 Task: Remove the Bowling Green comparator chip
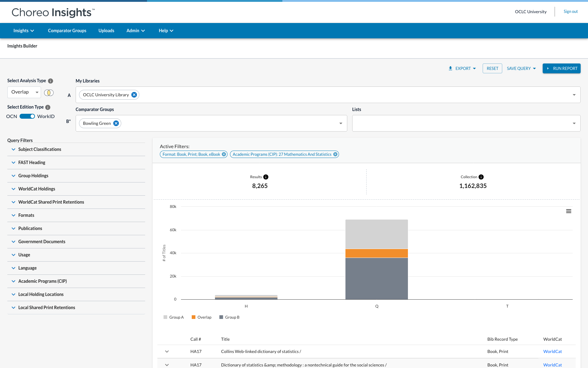(x=116, y=123)
